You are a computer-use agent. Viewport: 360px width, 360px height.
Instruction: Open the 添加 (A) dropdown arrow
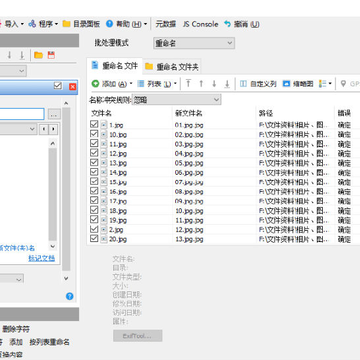pyautogui.click(x=131, y=84)
